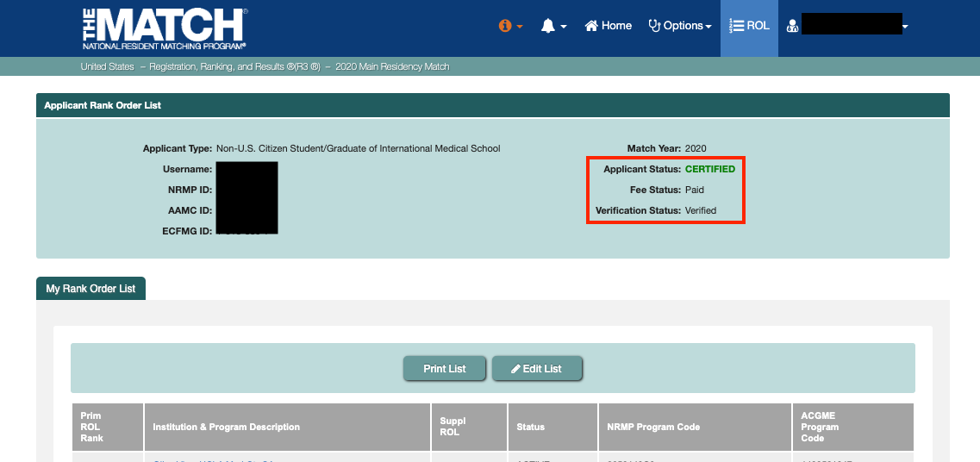Click the Prim ROL Rank column header
The width and height of the screenshot is (980, 462).
click(x=91, y=427)
